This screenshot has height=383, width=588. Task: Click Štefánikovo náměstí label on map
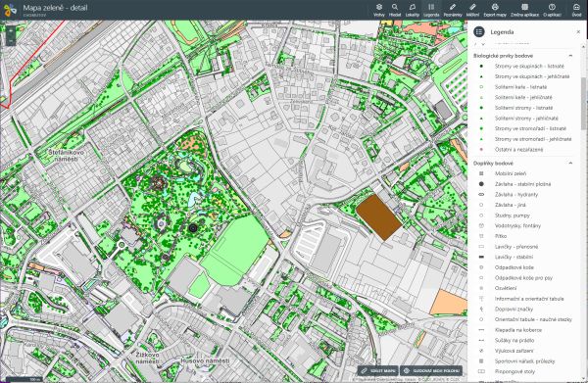[66, 156]
